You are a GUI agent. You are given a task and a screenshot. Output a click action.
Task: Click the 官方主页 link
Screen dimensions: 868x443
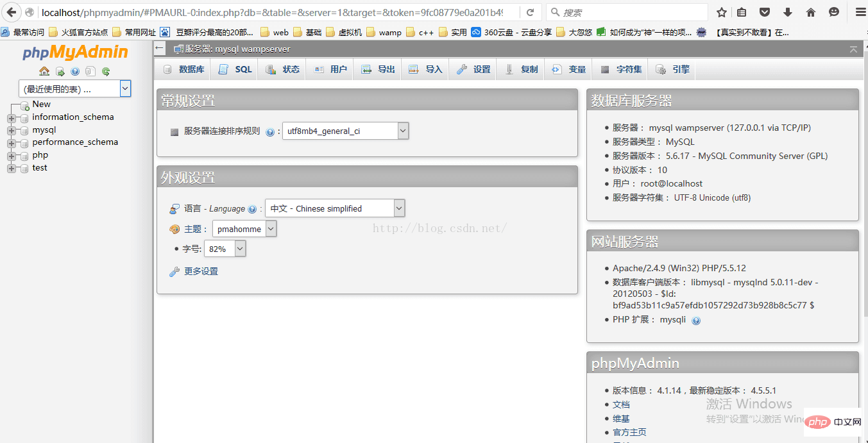click(x=629, y=433)
